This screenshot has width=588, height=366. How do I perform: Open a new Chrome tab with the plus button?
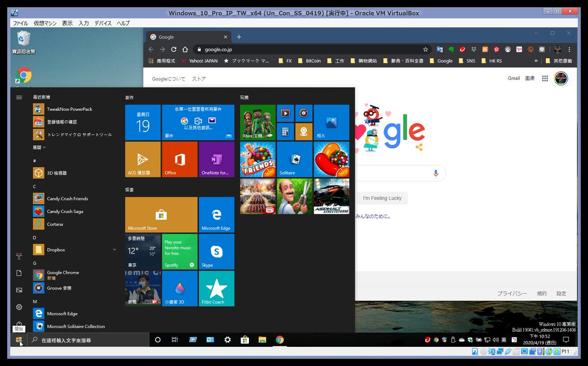[239, 37]
